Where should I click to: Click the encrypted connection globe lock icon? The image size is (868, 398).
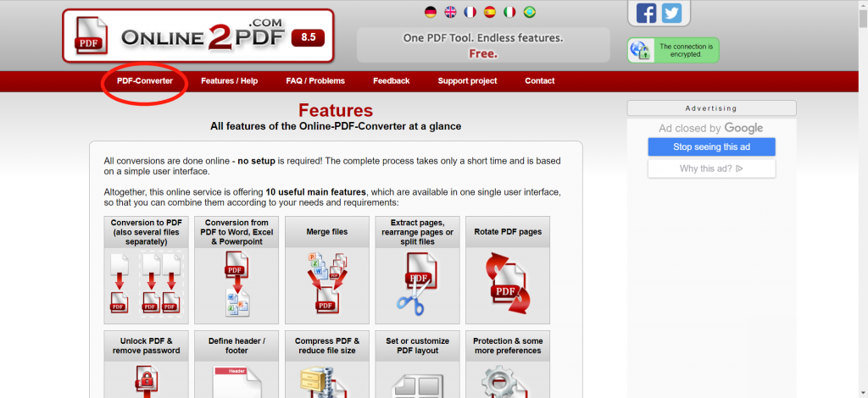[639, 51]
